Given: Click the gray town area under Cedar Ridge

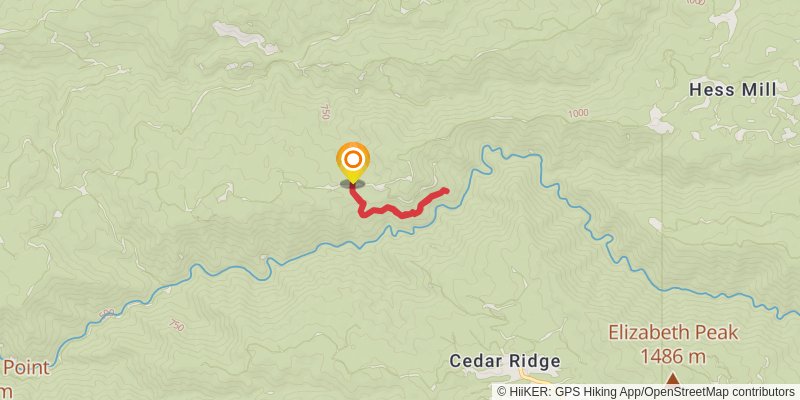Looking at the screenshot, I should [x=495, y=374].
